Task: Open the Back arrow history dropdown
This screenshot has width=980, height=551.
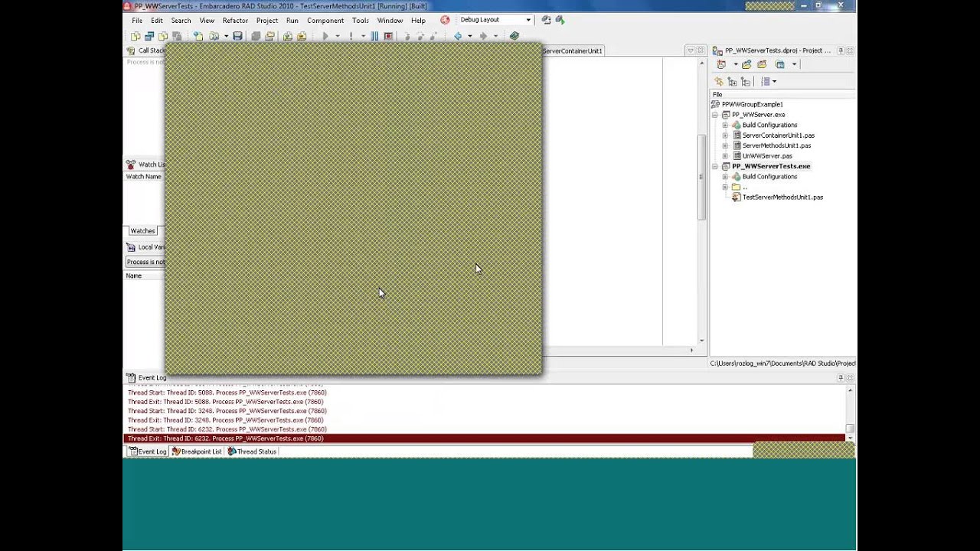Action: click(470, 36)
